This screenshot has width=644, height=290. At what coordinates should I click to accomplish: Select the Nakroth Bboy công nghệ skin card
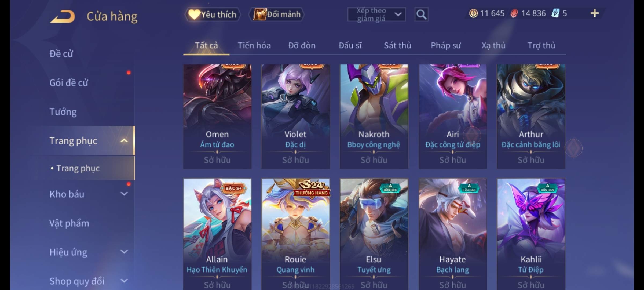pos(374,117)
